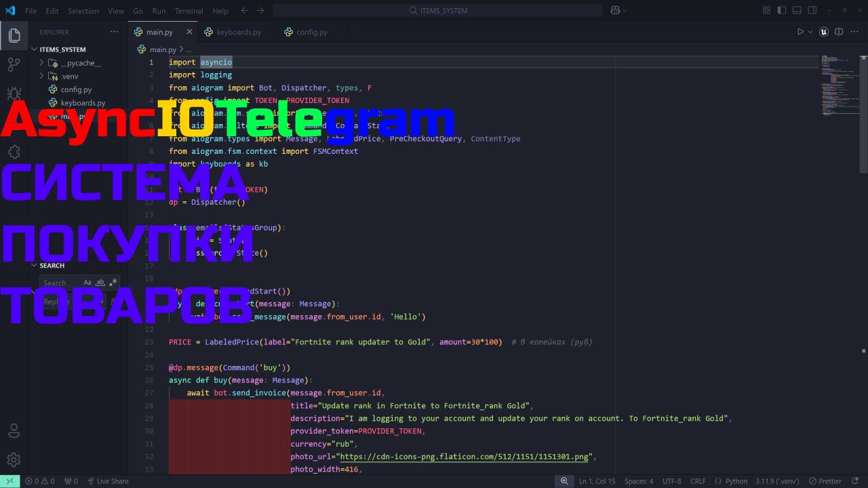Open the Copilot dropdown chevron

pos(625,10)
